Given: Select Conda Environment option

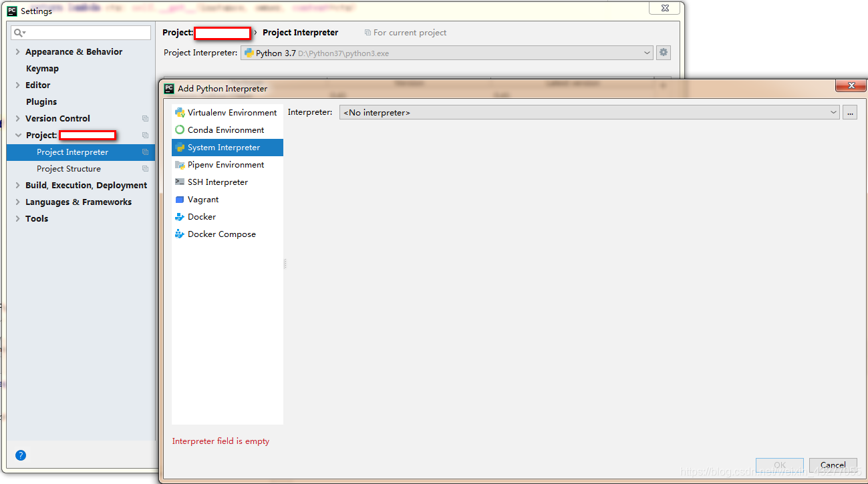Looking at the screenshot, I should tap(227, 130).
